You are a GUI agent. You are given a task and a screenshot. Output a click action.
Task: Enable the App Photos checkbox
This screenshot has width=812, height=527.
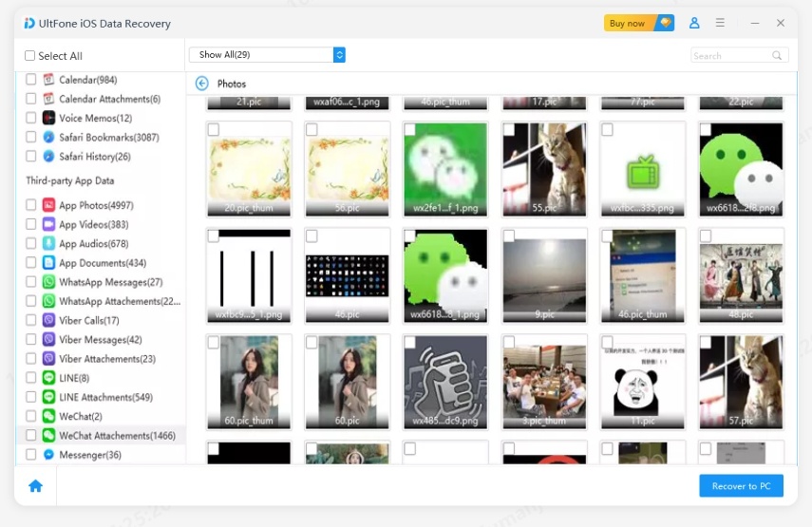point(31,205)
